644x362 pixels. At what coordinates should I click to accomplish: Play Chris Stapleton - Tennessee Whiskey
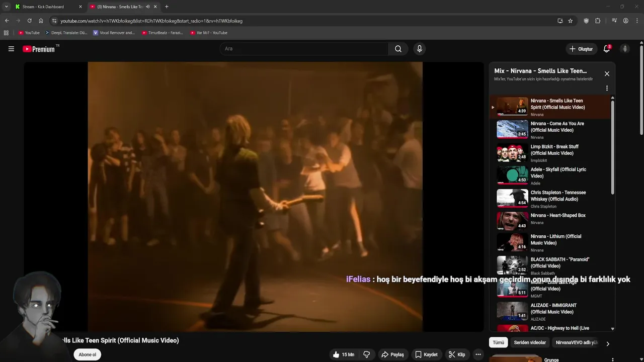click(x=550, y=198)
